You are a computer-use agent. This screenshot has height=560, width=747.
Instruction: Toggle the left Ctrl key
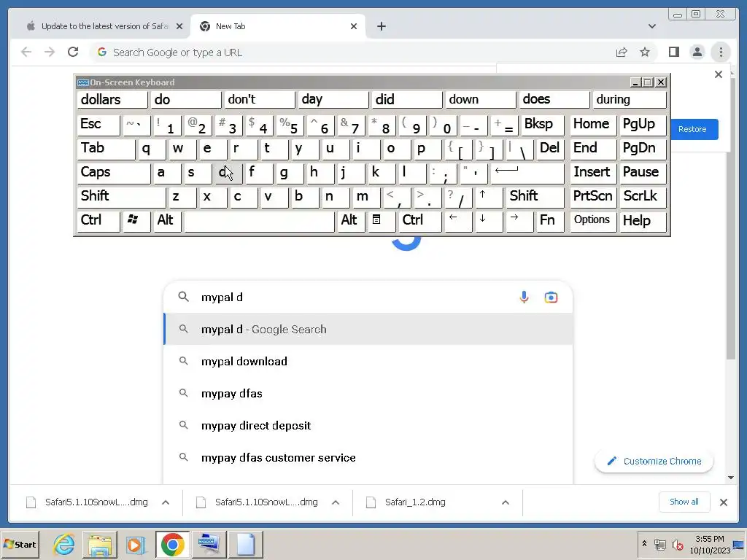coord(98,221)
